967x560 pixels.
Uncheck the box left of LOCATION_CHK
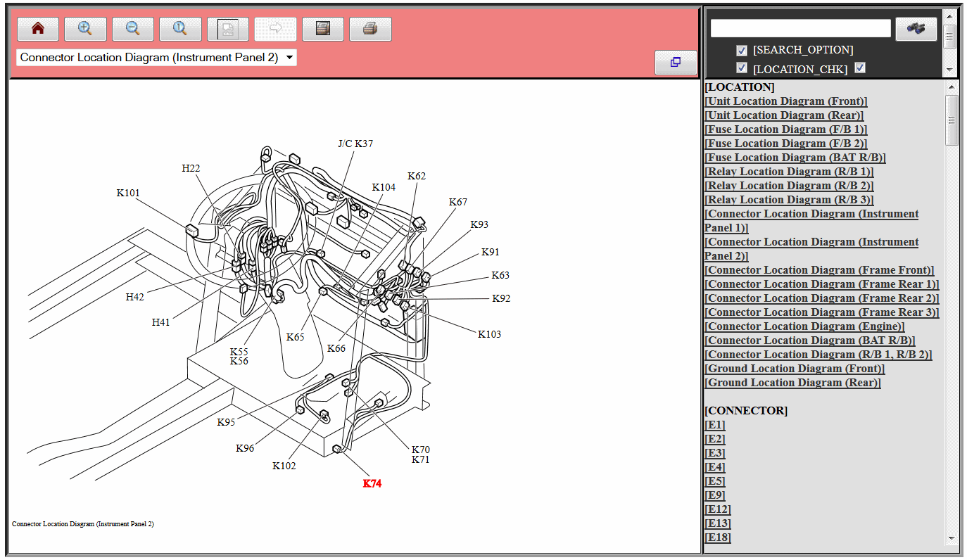(x=741, y=68)
